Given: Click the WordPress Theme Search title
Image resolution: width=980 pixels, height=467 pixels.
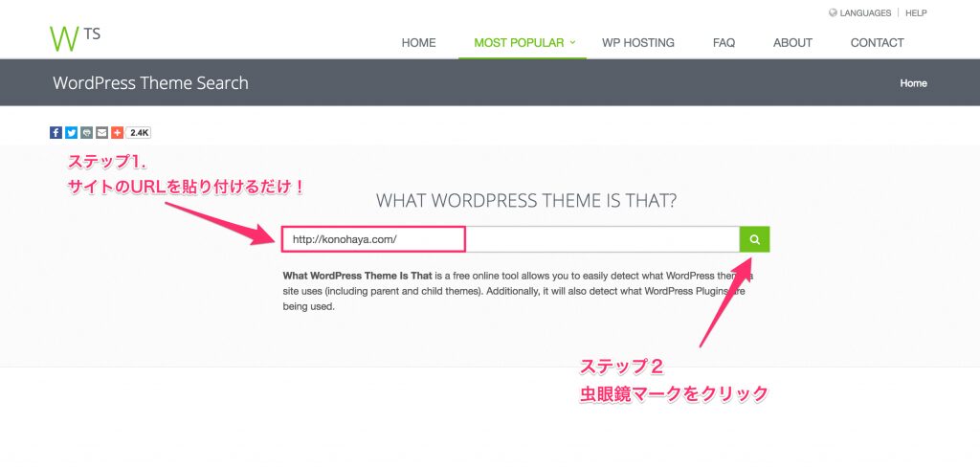Looking at the screenshot, I should point(150,83).
